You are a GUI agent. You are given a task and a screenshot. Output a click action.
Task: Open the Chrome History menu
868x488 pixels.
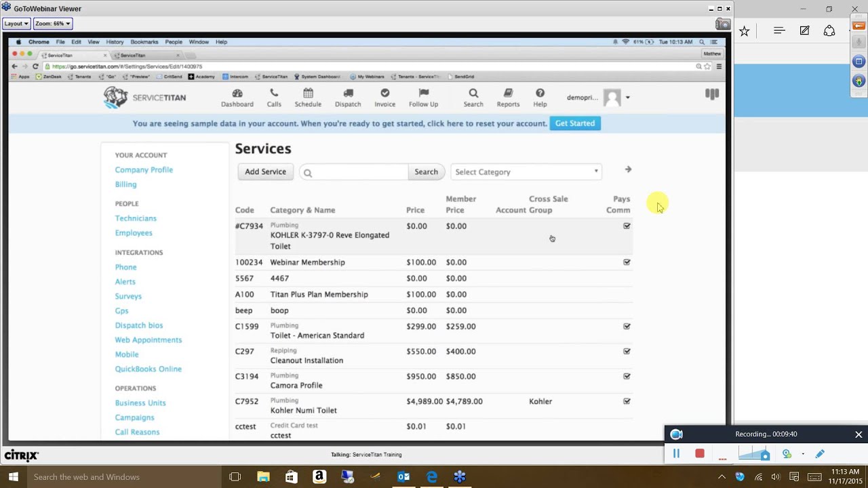115,42
